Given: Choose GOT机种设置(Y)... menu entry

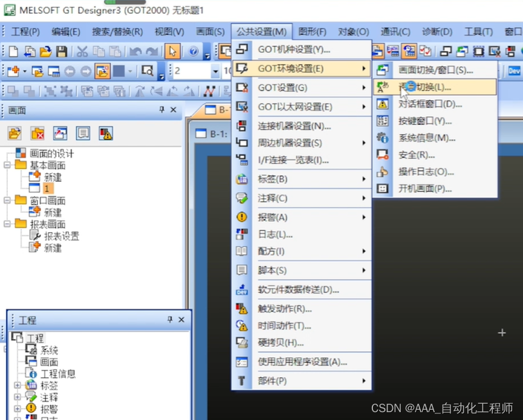Looking at the screenshot, I should [x=302, y=50].
